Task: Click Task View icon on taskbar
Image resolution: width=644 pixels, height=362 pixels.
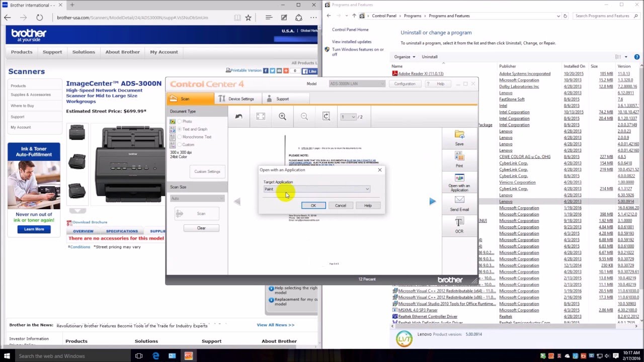Action: click(139, 356)
